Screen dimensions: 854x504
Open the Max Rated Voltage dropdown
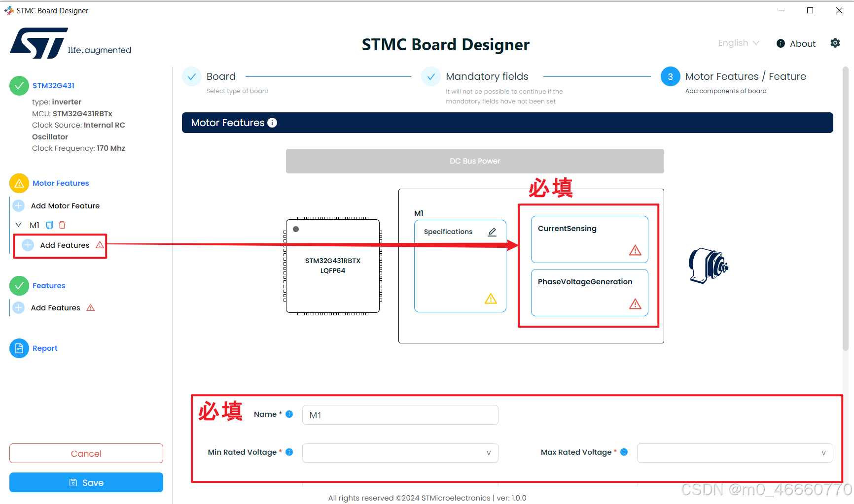coord(735,453)
